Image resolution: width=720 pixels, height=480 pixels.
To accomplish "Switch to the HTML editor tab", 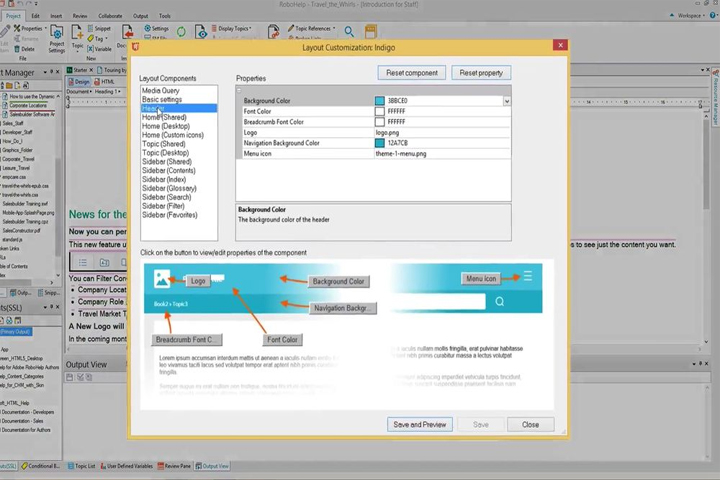I will (104, 82).
